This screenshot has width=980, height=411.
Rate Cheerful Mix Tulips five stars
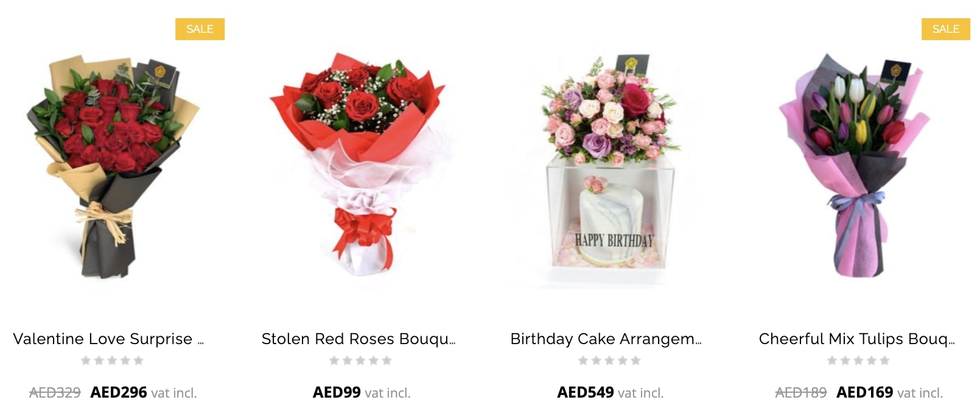click(884, 361)
